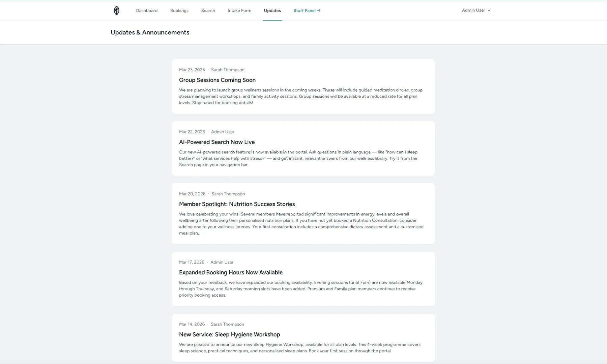Open 'Member Spotlight: Nutrition Success Stories' card
Image resolution: width=607 pixels, height=364 pixels.
point(237,204)
